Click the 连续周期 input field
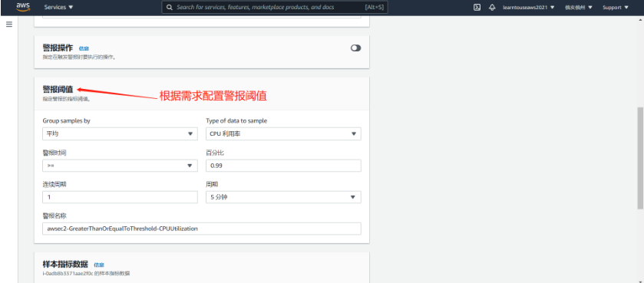644x283 pixels. pyautogui.click(x=120, y=197)
